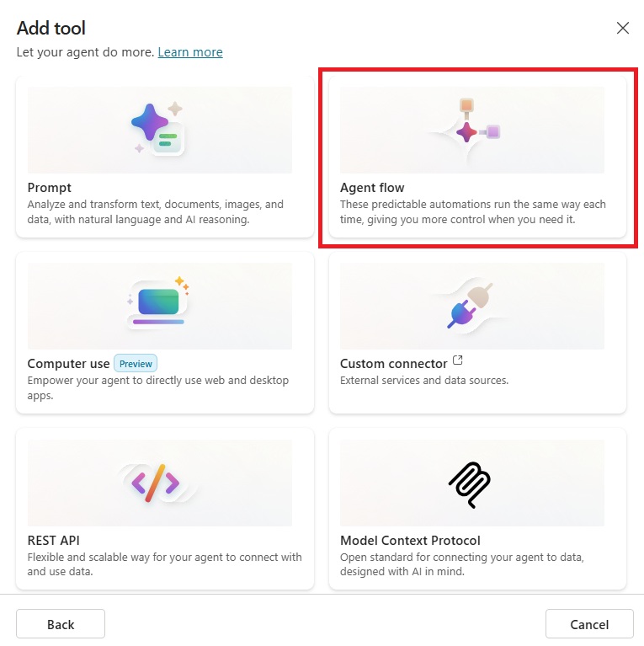Viewport: 644px width, 646px height.
Task: Click the Model Context Protocol logo icon
Action: coord(469,483)
